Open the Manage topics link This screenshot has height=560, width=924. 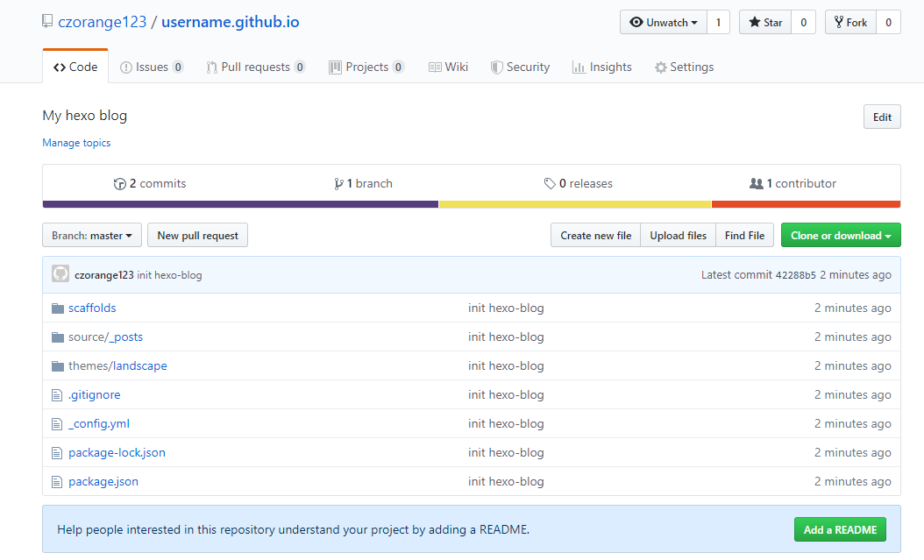click(76, 143)
